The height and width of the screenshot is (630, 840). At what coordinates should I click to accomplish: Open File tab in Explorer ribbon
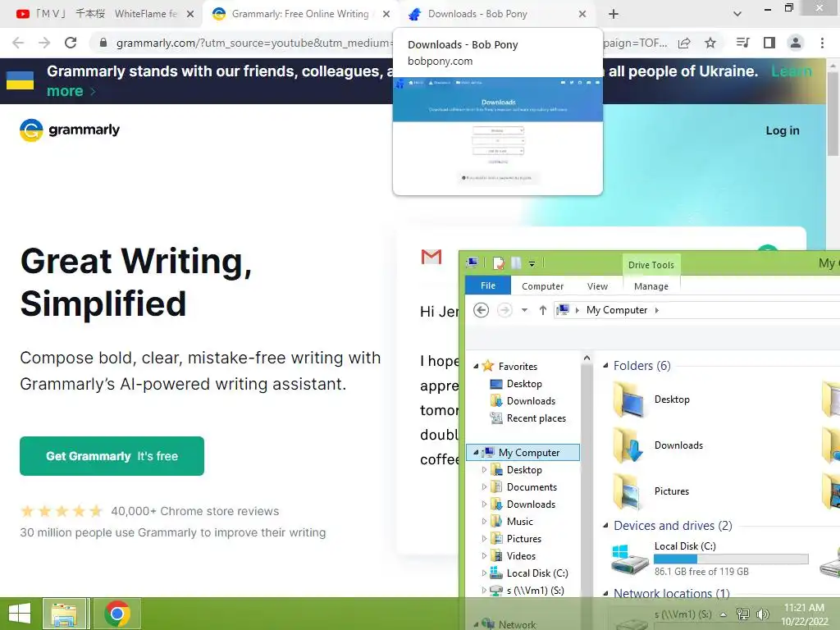[x=488, y=285]
